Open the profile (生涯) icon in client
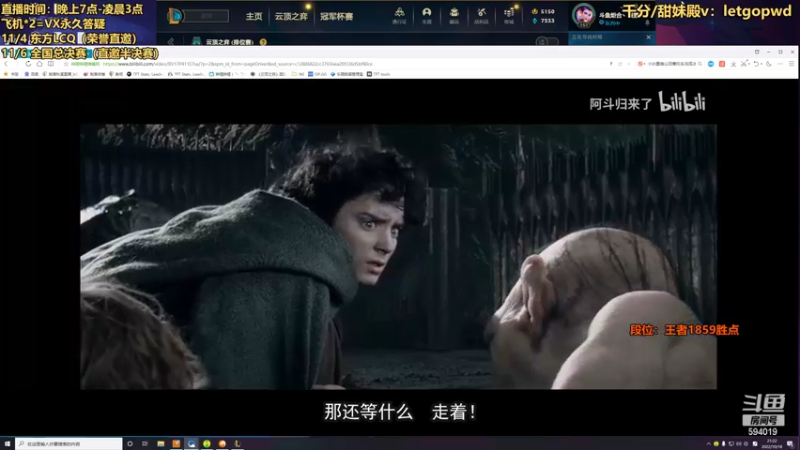Viewport: 800px width, 450px height. tap(427, 15)
